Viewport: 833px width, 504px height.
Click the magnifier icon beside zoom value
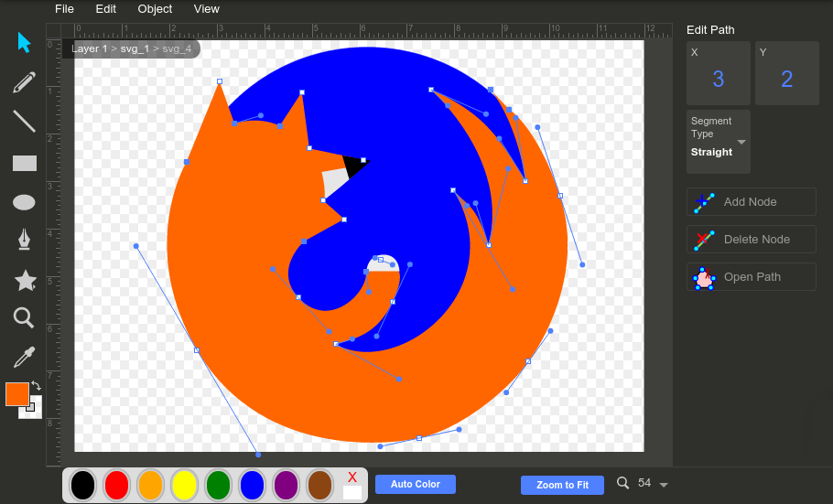[x=622, y=483]
